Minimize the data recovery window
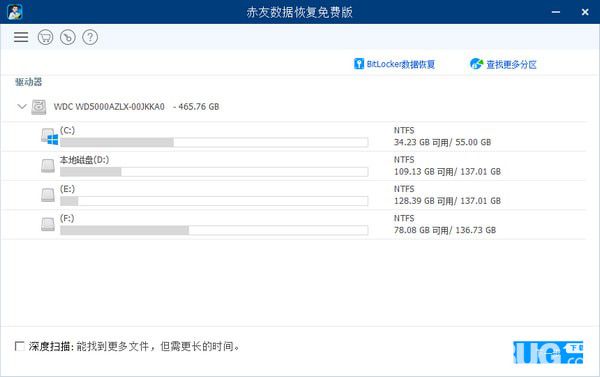Viewport: 600px width, 377px height. (x=556, y=12)
